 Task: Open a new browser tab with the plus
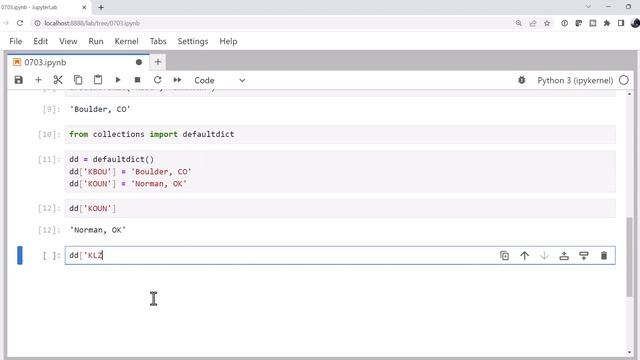coord(101,7)
